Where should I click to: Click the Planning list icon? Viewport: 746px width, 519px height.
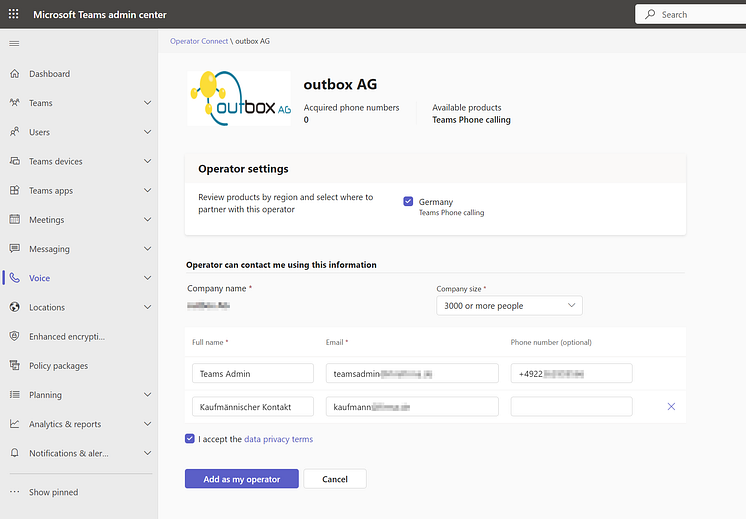[15, 395]
